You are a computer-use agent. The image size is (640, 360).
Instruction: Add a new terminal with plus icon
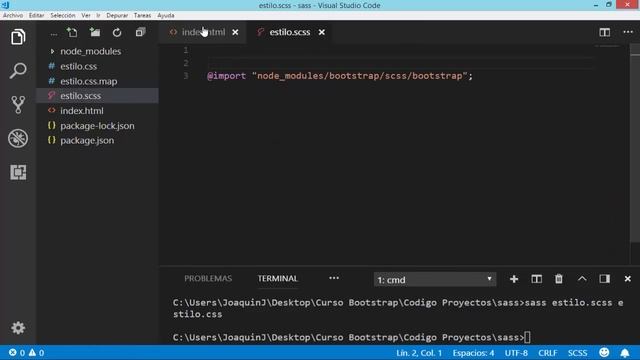point(514,279)
